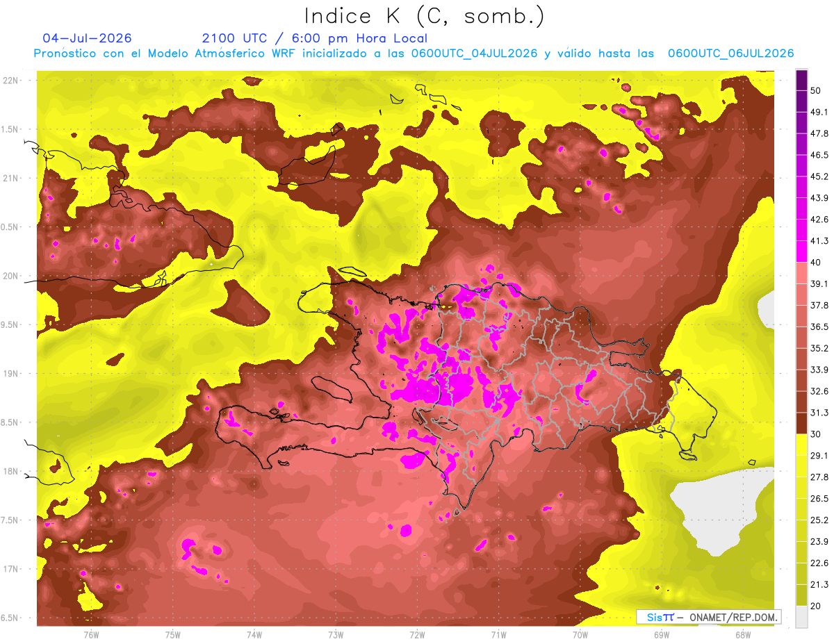This screenshot has height=644, width=834.
Task: Click the longitude axis label "75W"
Action: pos(173,634)
